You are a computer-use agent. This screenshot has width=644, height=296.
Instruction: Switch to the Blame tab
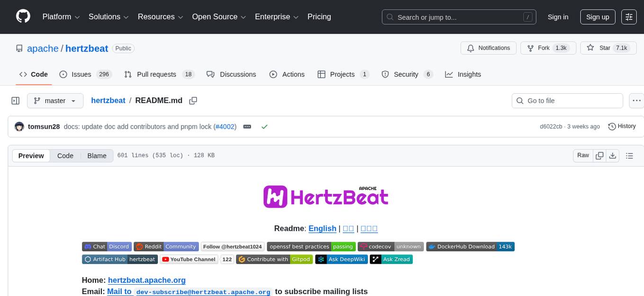click(97, 156)
